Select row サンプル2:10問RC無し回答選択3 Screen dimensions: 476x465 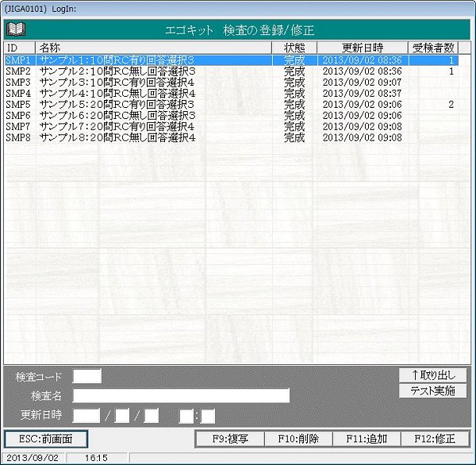point(232,71)
